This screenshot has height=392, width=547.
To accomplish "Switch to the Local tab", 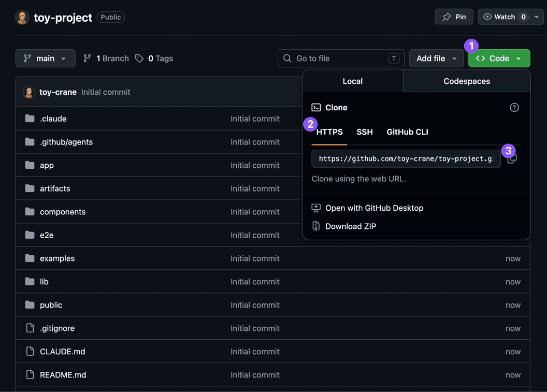I will [353, 81].
